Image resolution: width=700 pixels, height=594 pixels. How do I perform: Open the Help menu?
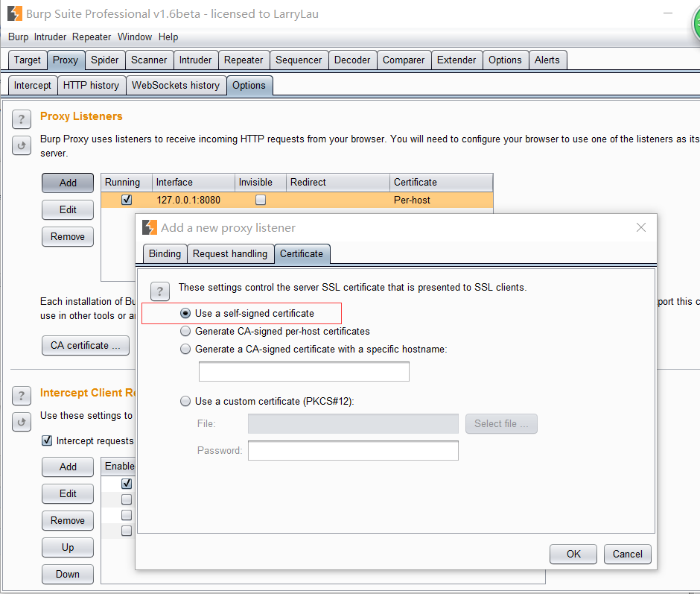(168, 37)
